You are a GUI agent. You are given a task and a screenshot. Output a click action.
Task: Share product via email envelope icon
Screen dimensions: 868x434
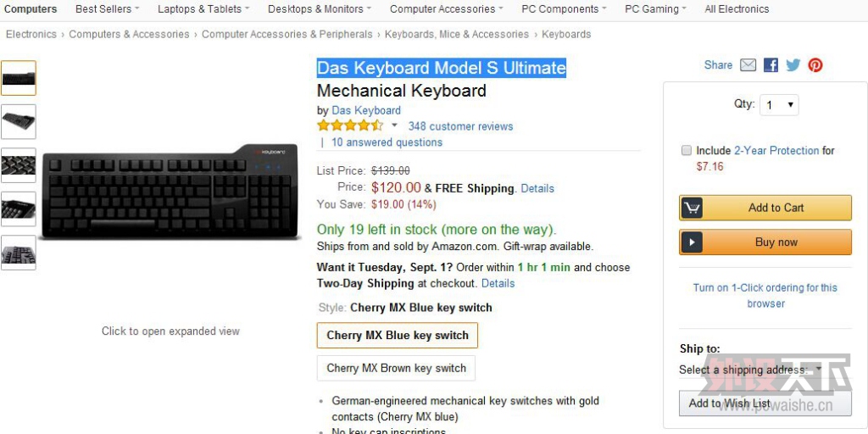748,65
